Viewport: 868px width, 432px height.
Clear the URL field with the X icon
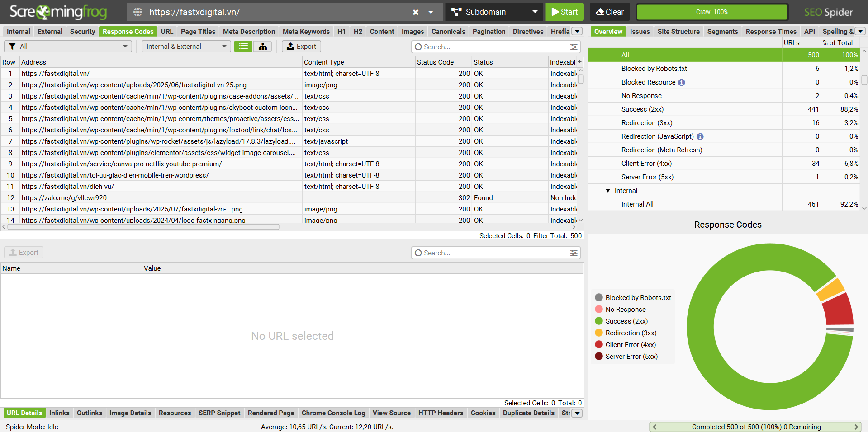tap(416, 12)
